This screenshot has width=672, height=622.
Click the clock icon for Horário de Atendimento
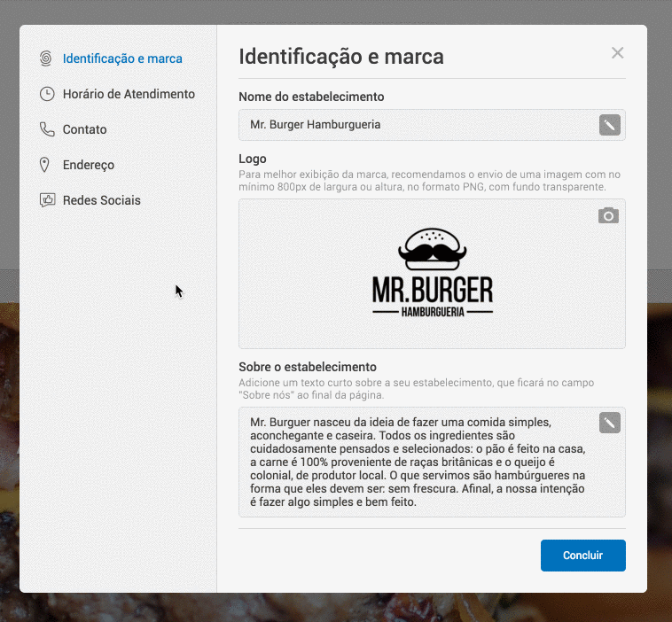[x=47, y=94]
